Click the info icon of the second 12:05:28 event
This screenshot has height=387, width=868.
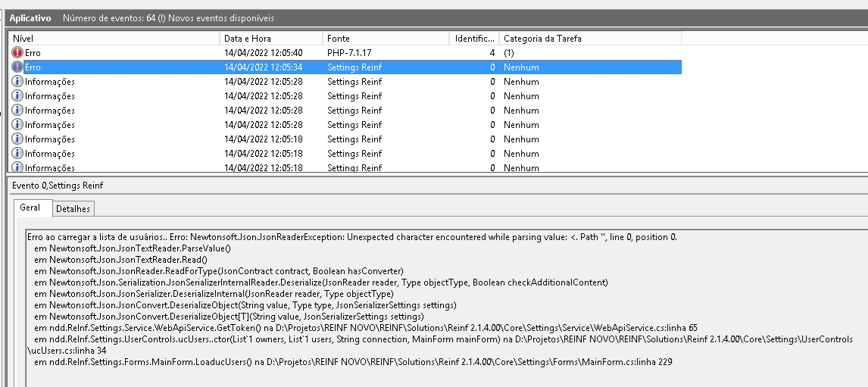click(17, 96)
